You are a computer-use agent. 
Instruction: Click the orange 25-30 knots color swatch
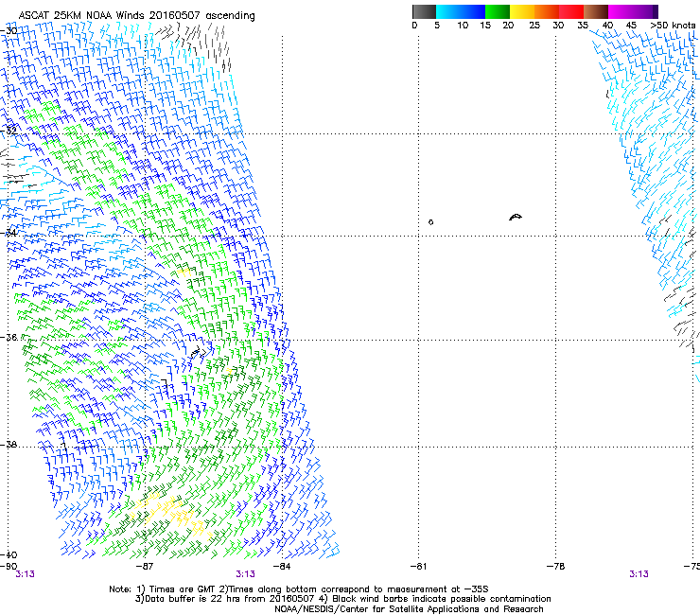click(547, 11)
